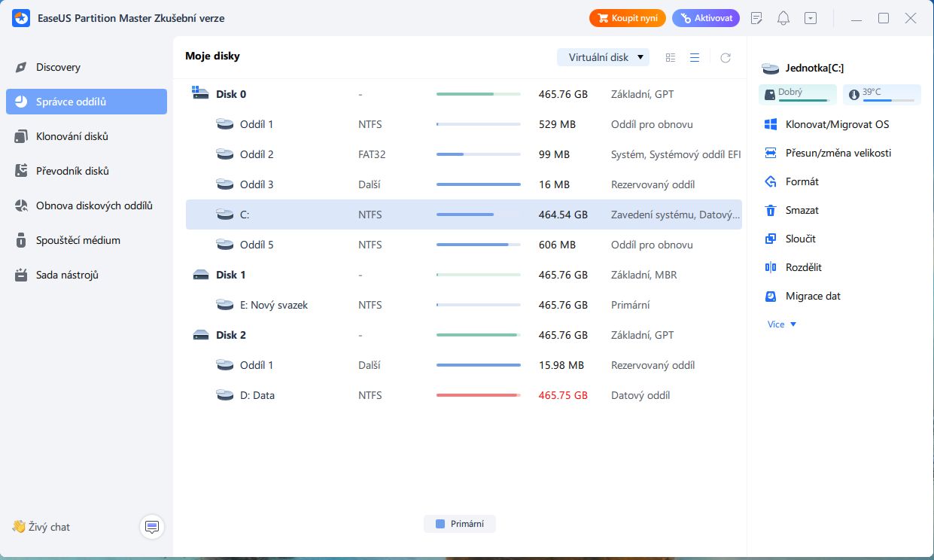Click the Koupit nyní button

click(x=627, y=17)
